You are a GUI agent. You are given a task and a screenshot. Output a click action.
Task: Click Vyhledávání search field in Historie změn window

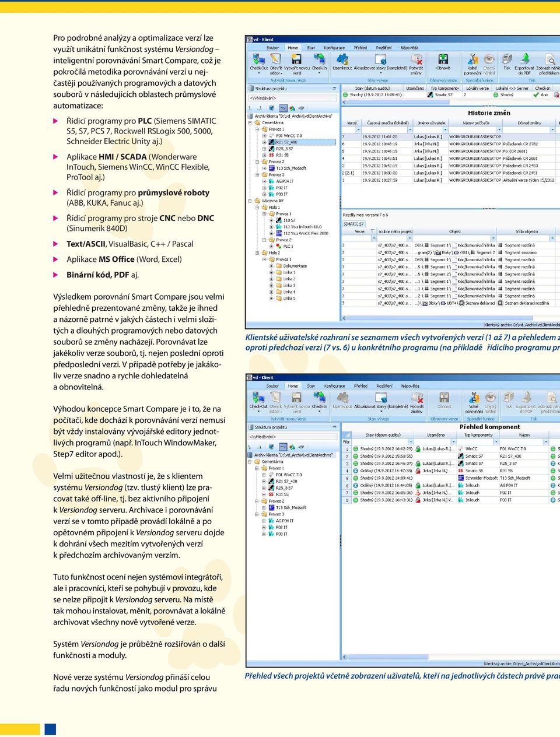pos(292,98)
